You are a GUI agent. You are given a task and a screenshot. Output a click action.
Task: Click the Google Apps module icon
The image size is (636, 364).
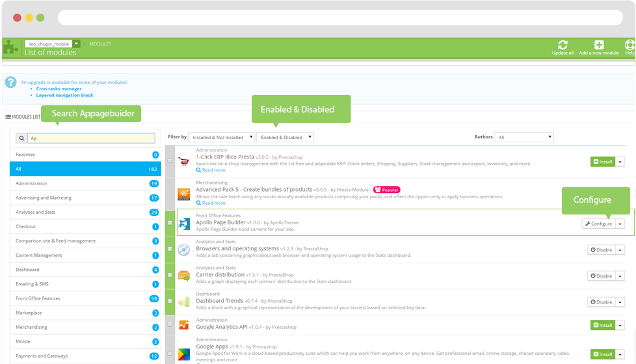point(184,354)
